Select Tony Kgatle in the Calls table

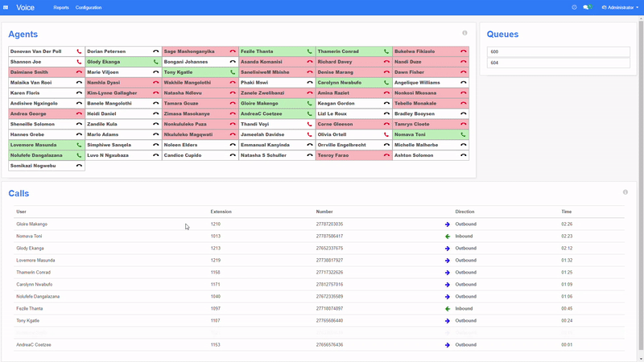pyautogui.click(x=27, y=320)
